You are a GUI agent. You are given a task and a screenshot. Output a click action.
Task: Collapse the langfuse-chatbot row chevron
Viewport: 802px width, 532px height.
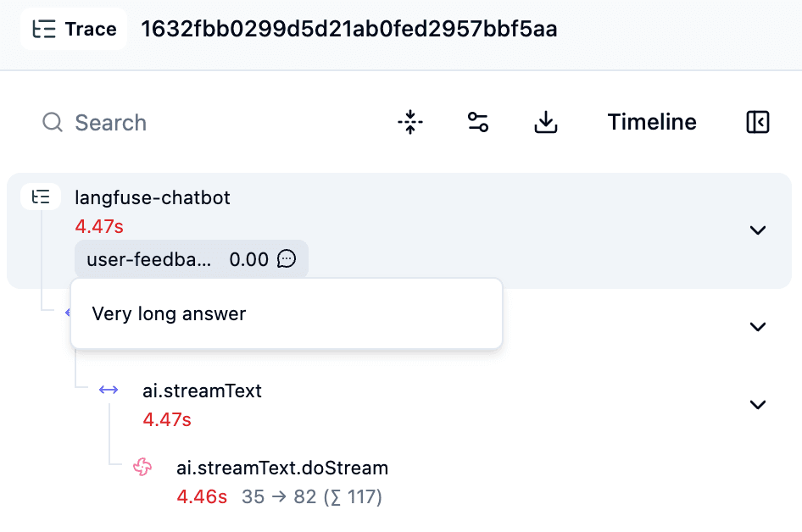click(757, 230)
